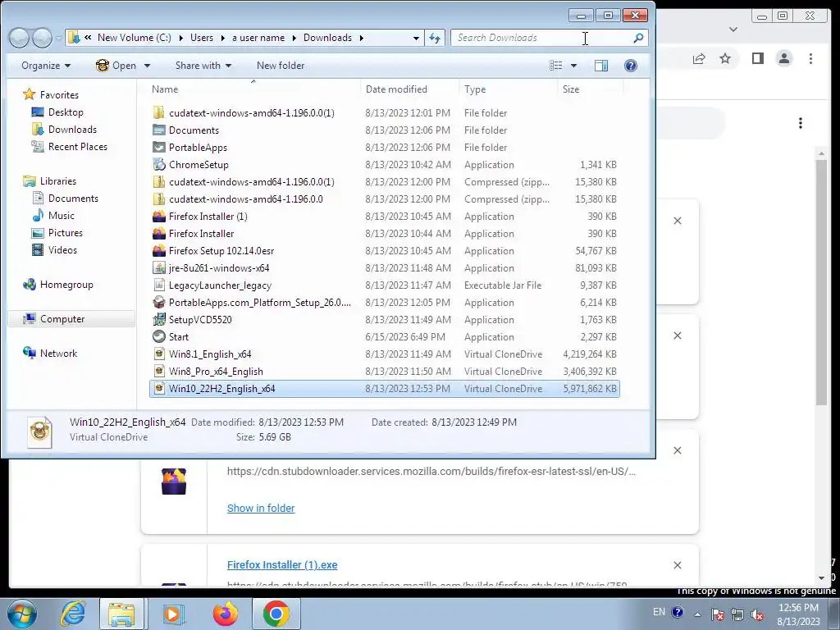Click into the Search Downloads field

pyautogui.click(x=541, y=38)
